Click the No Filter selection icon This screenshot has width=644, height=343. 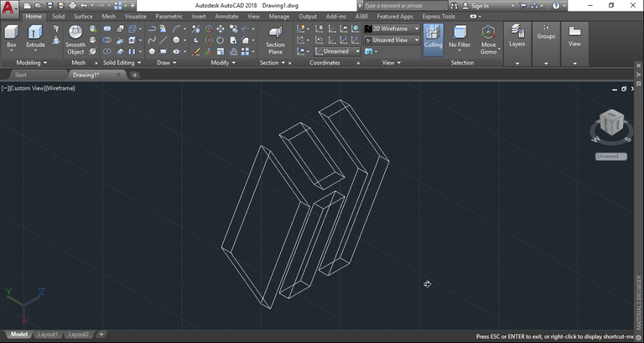pos(460,33)
